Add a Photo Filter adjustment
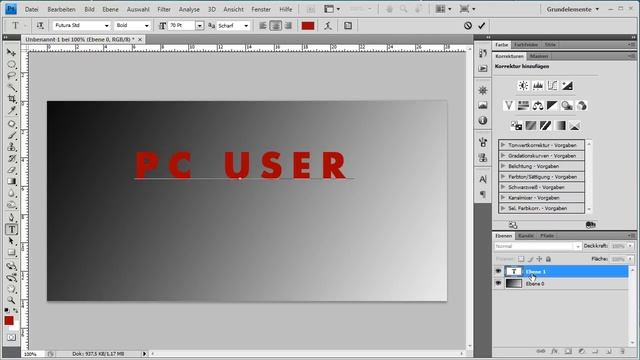640x360 pixels. [567, 106]
